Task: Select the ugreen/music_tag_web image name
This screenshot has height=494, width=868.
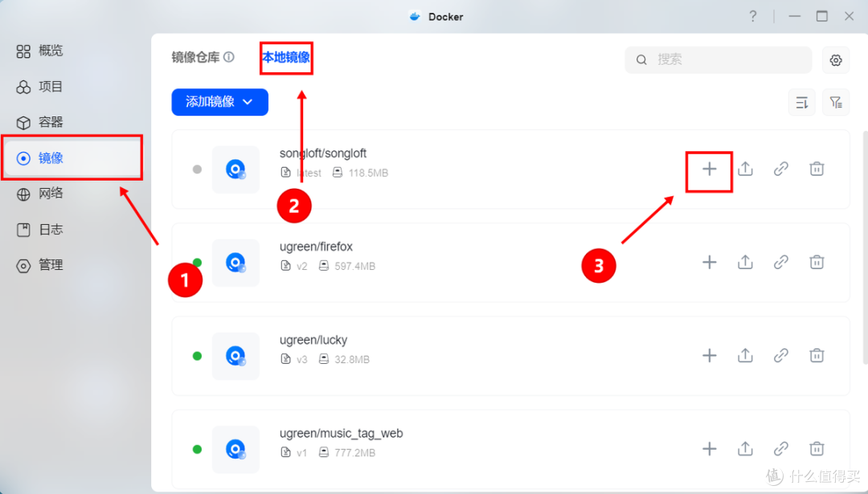Action: click(341, 434)
